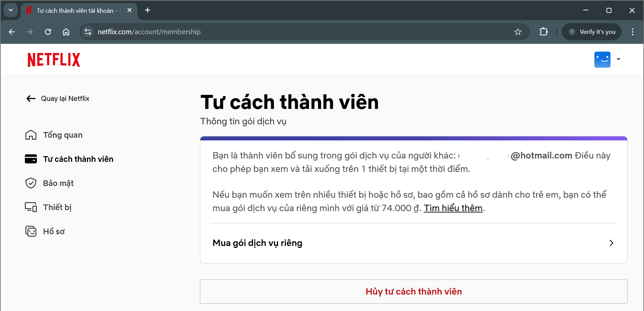Open the tab search dropdown arrow
The height and width of the screenshot is (311, 644).
coord(11,10)
